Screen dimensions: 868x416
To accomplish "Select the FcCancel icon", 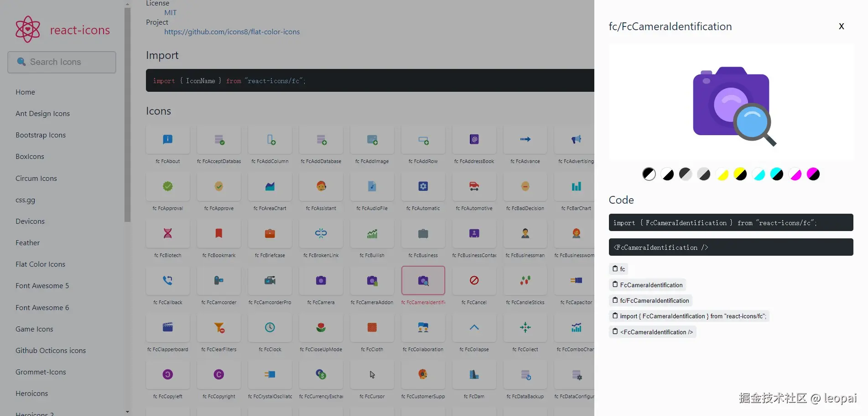I will pos(474,281).
